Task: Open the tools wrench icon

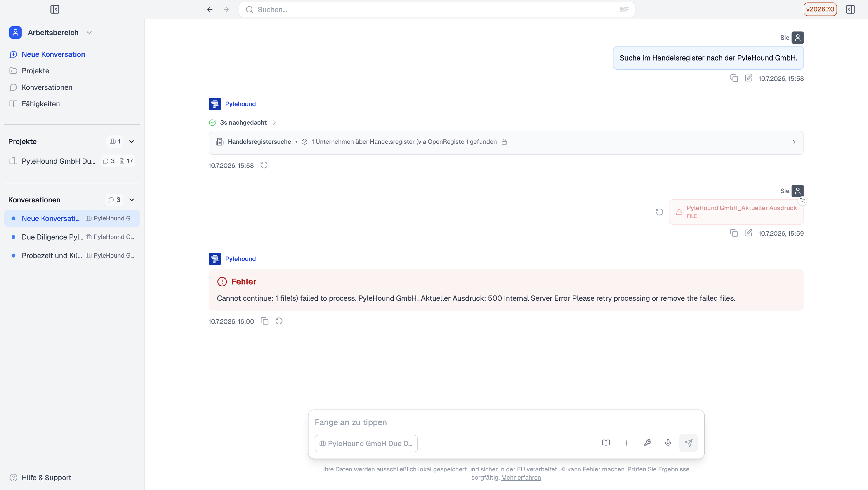Action: pos(647,443)
